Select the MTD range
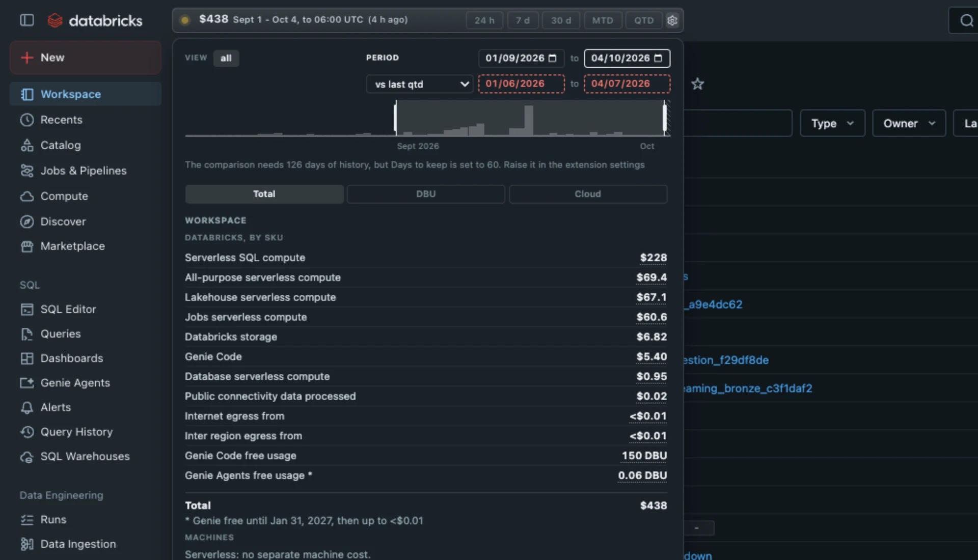The image size is (978, 560). (603, 20)
